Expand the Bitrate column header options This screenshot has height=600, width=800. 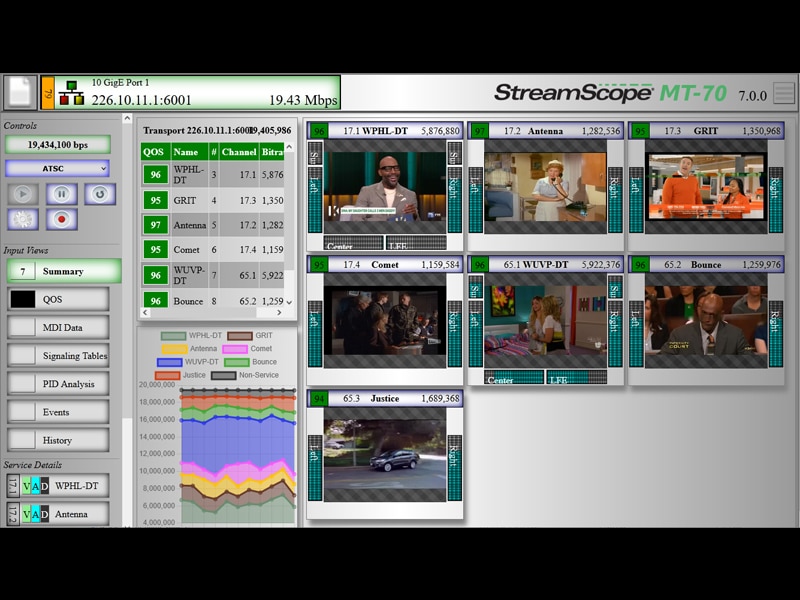tap(273, 152)
